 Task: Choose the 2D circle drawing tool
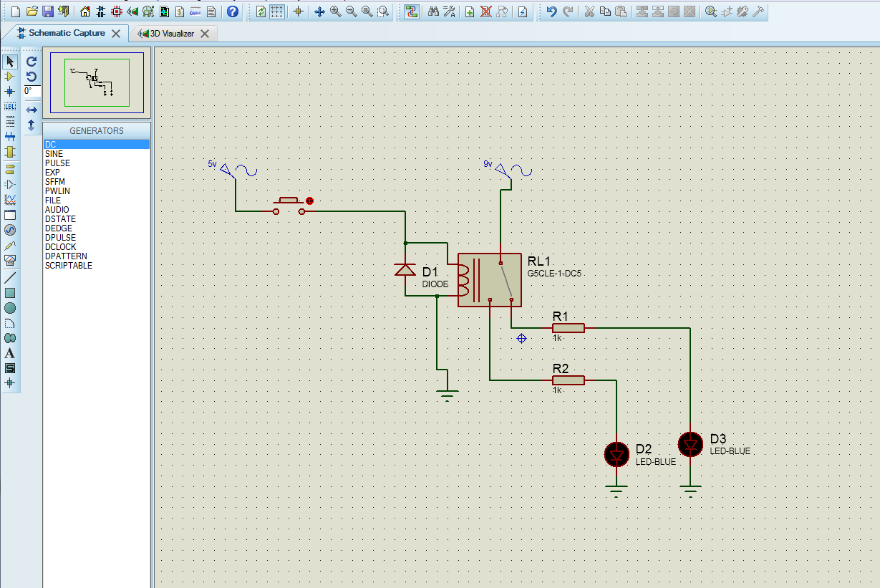coord(10,308)
